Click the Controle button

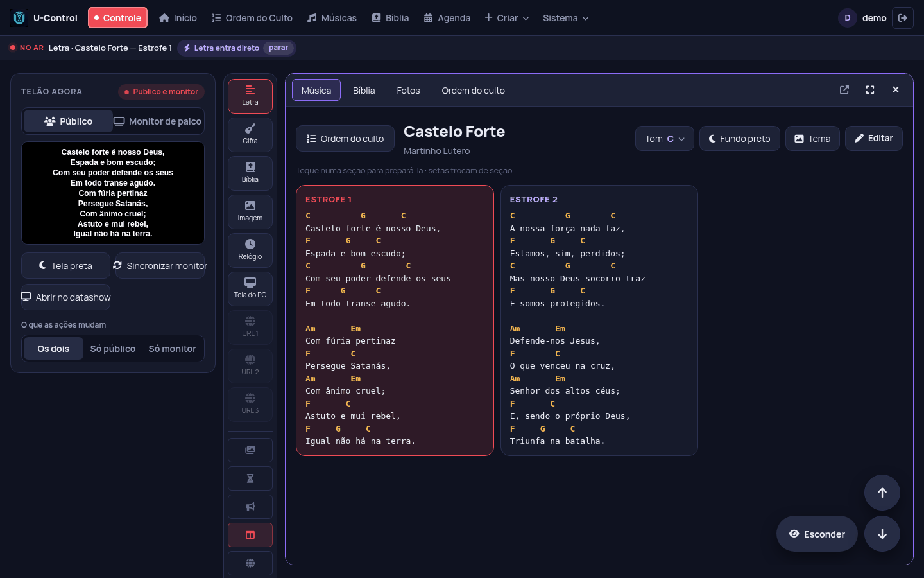pos(117,18)
